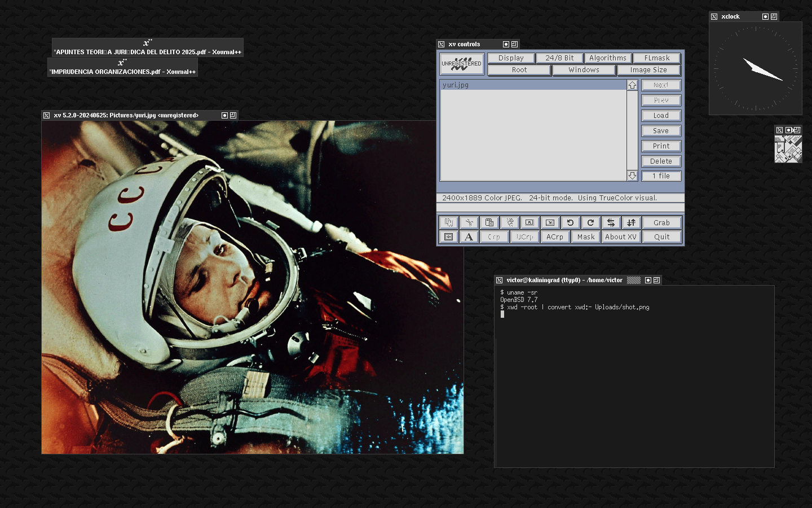Viewport: 812px width, 508px height.
Task: Click the Mask button
Action: click(585, 237)
